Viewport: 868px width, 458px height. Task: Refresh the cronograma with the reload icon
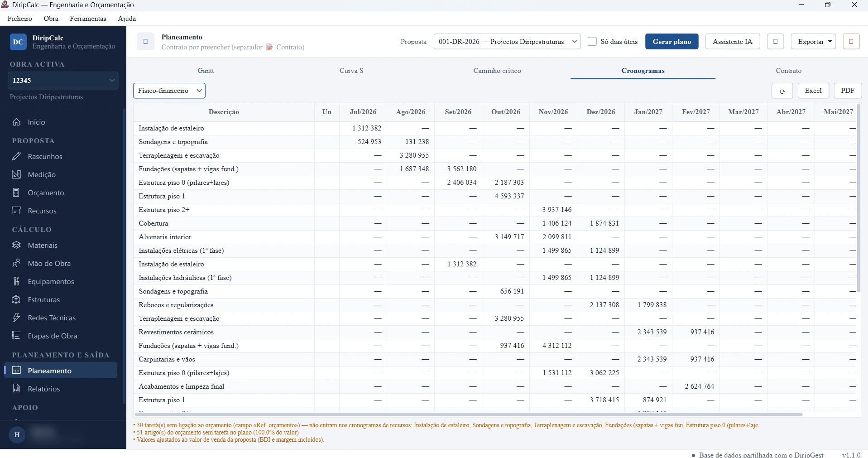(782, 91)
